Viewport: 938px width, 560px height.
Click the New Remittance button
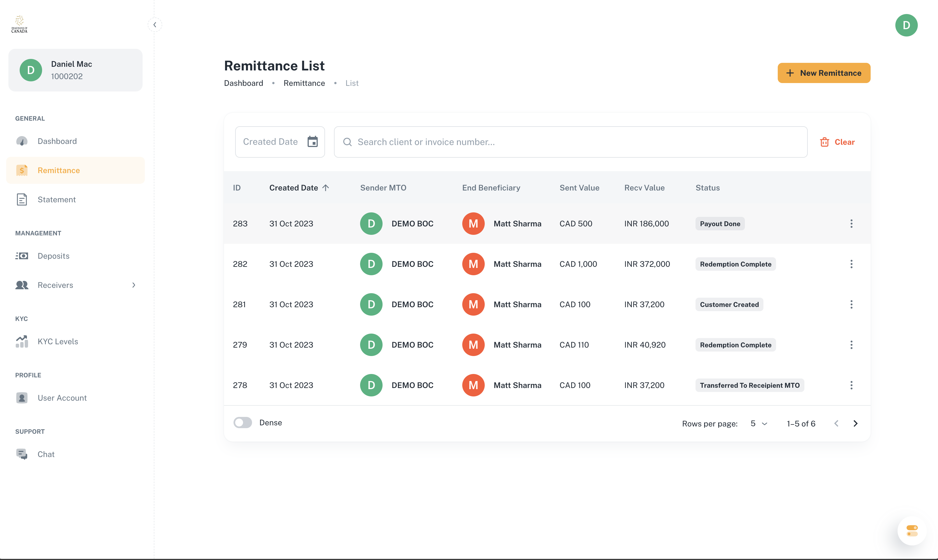point(824,73)
